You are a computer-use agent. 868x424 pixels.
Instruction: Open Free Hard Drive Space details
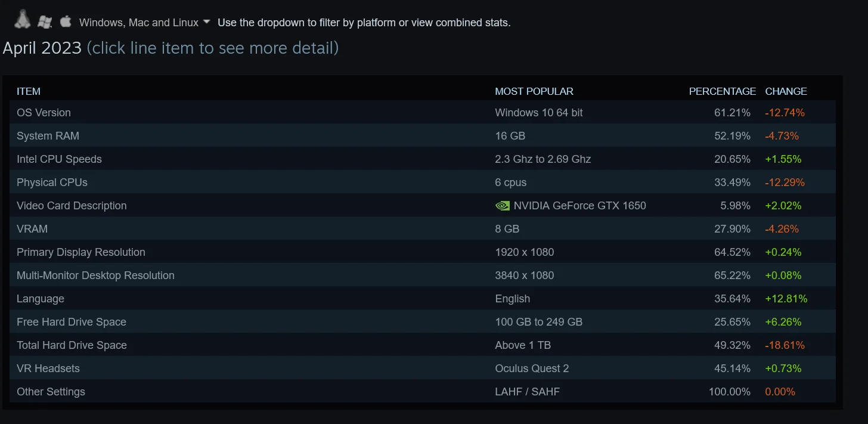point(422,321)
